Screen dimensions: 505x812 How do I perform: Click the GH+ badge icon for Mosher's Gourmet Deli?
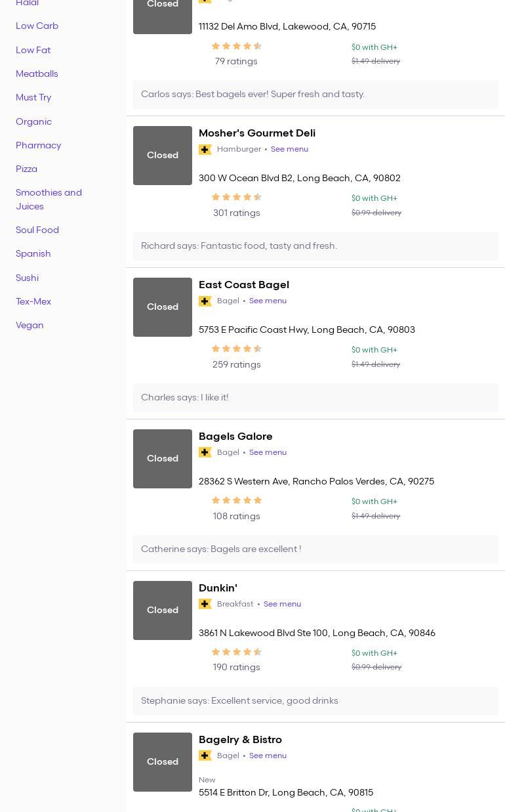point(205,150)
